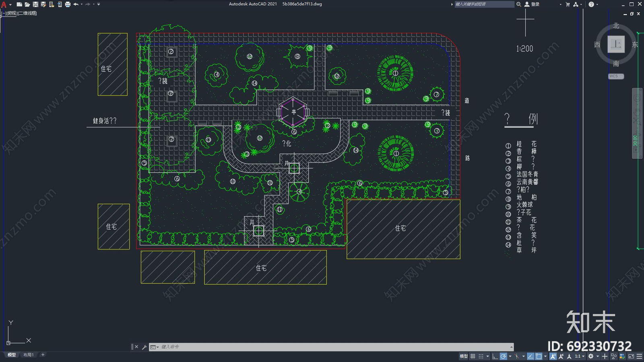Viewport: 644px width, 362px height.
Task: Rotate view to 西 on ViewCube
Action: coord(597,45)
